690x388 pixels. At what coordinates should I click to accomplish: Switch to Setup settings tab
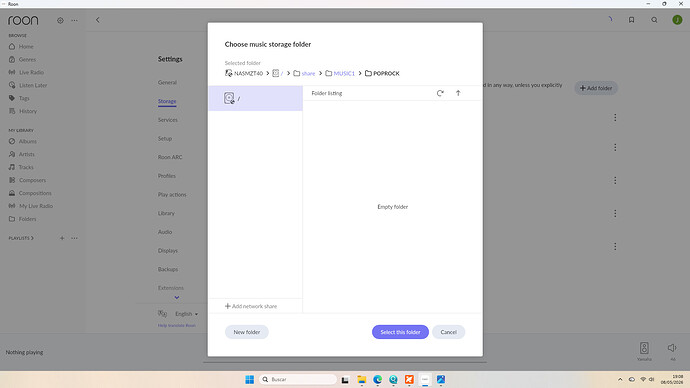coord(165,139)
